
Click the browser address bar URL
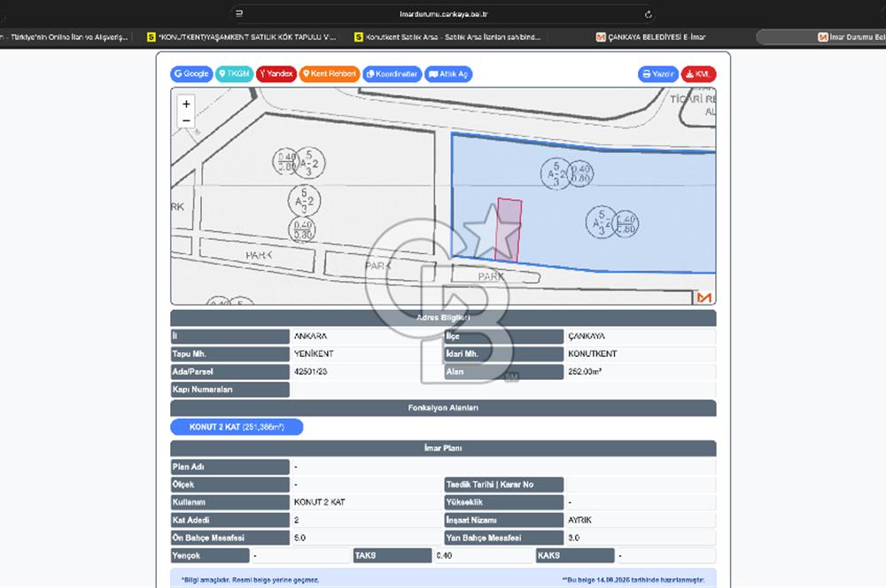click(444, 14)
